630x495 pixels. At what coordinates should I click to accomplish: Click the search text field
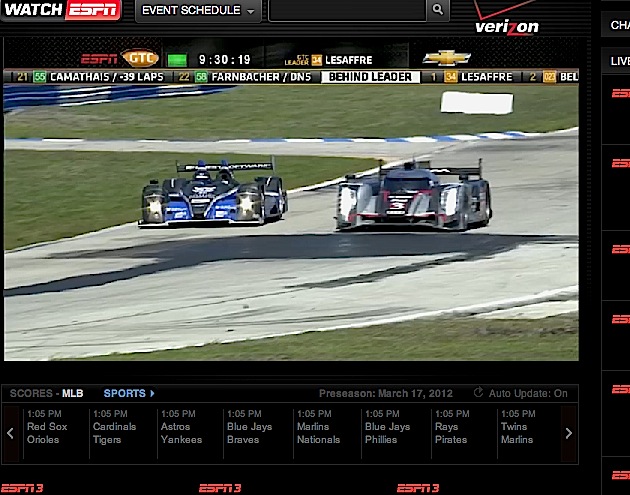point(347,11)
